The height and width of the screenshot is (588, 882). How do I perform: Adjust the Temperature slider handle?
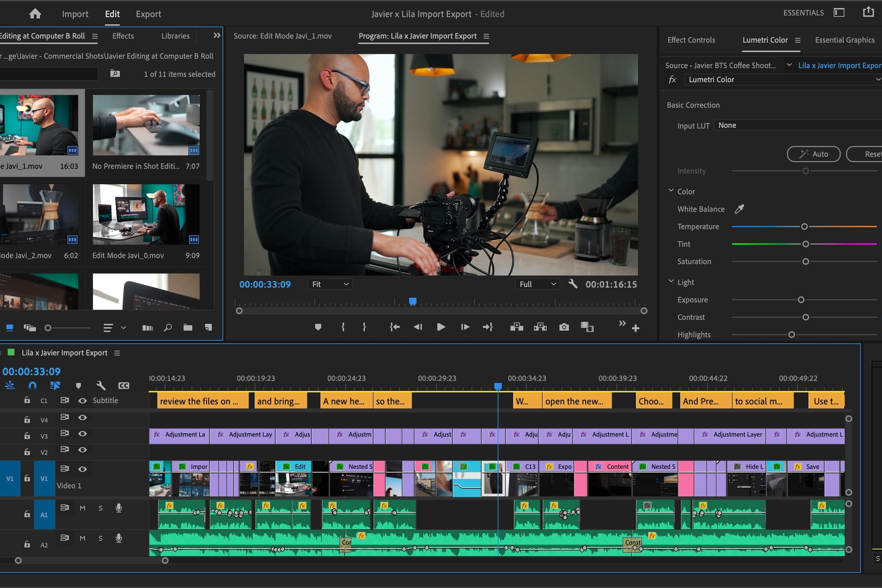804,227
